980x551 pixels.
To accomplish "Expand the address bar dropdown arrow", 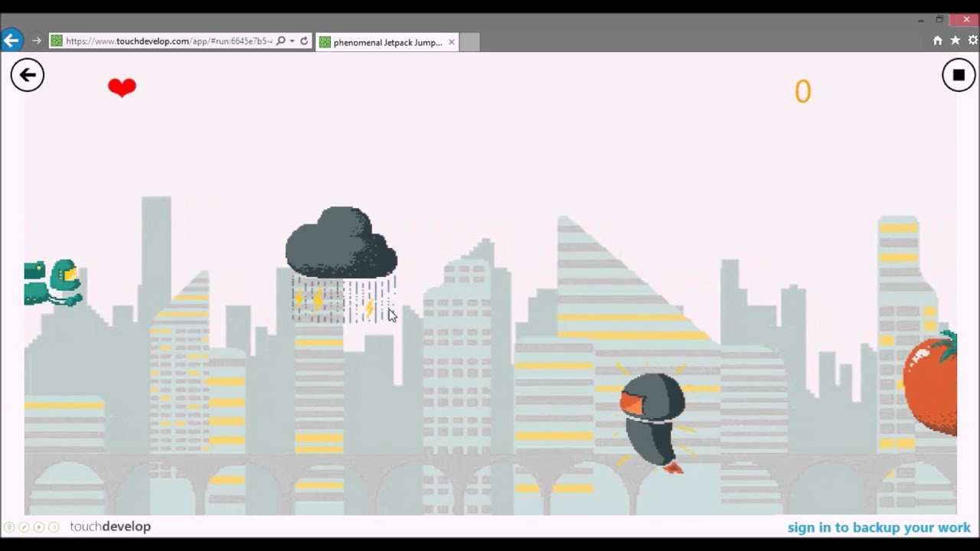I will 292,41.
